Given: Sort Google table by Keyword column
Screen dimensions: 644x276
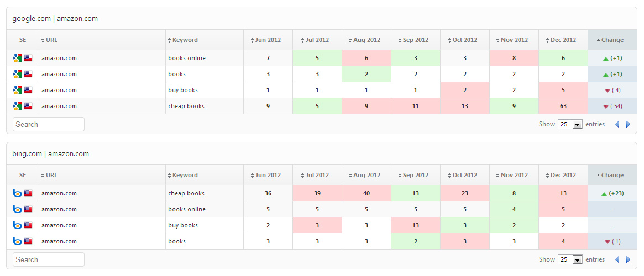Looking at the screenshot, I should click(x=185, y=40).
